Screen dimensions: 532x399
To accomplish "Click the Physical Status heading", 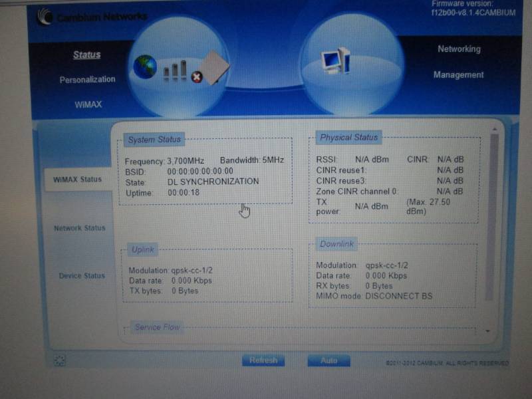I will pyautogui.click(x=348, y=138).
